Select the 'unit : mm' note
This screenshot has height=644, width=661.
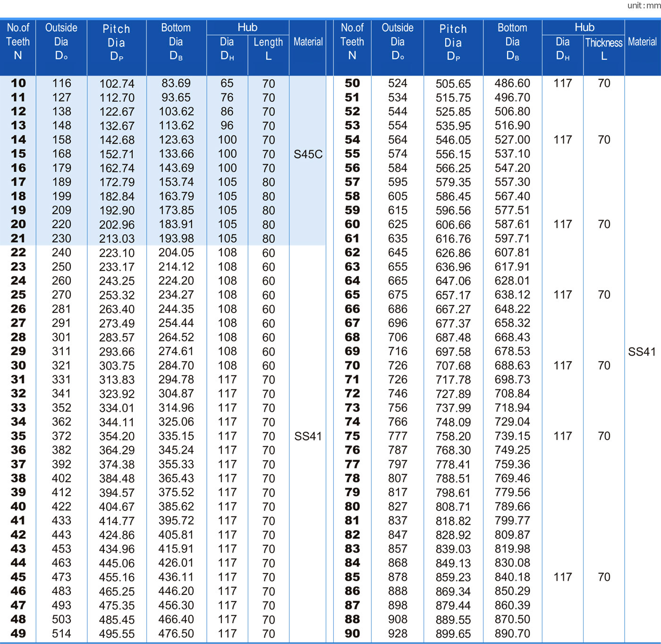click(644, 6)
